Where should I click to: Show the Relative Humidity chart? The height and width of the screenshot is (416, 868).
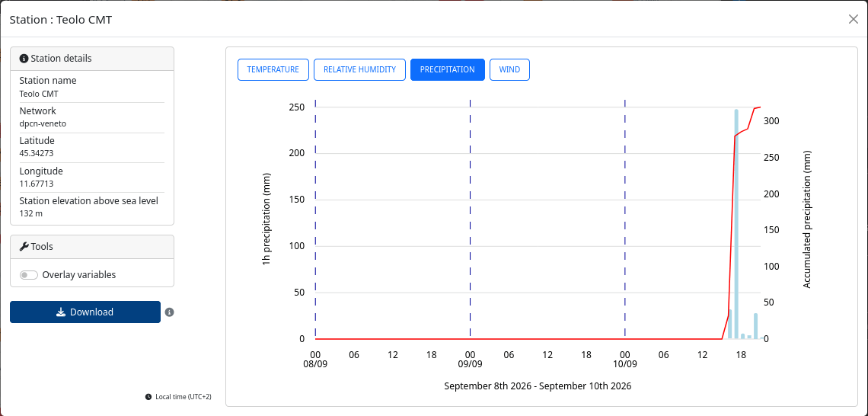tap(360, 70)
